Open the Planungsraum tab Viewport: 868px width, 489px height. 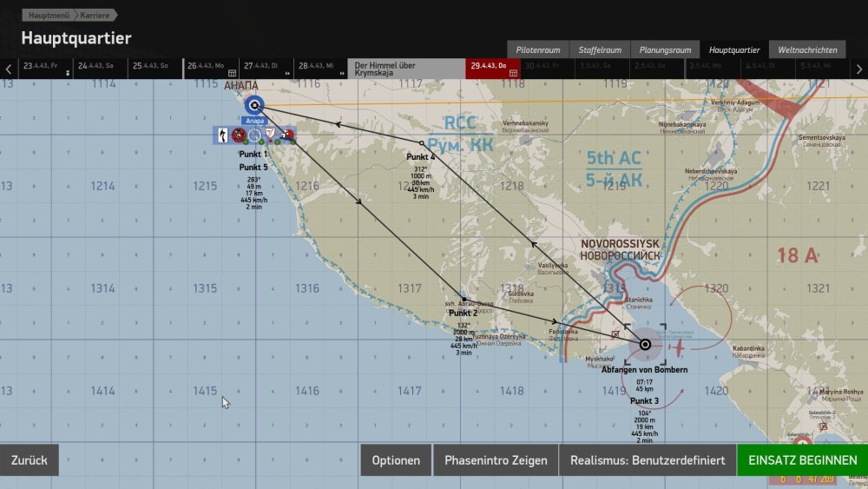pyautogui.click(x=663, y=50)
